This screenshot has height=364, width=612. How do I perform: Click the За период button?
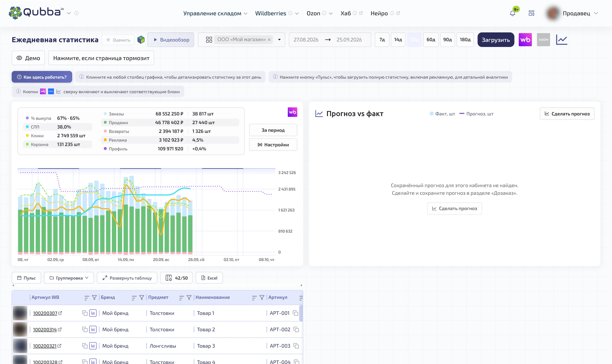click(x=273, y=130)
